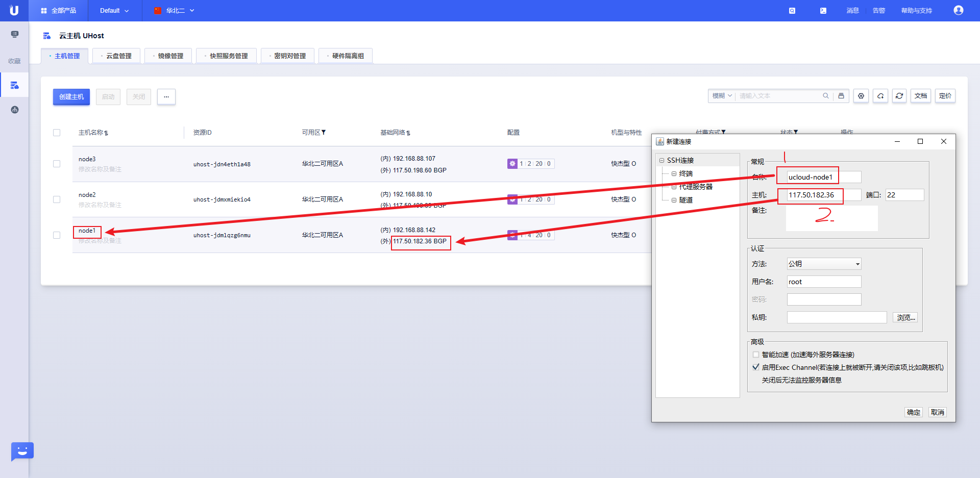Open the 文档 documentation button
Viewport: 980px width, 478px height.
[921, 96]
